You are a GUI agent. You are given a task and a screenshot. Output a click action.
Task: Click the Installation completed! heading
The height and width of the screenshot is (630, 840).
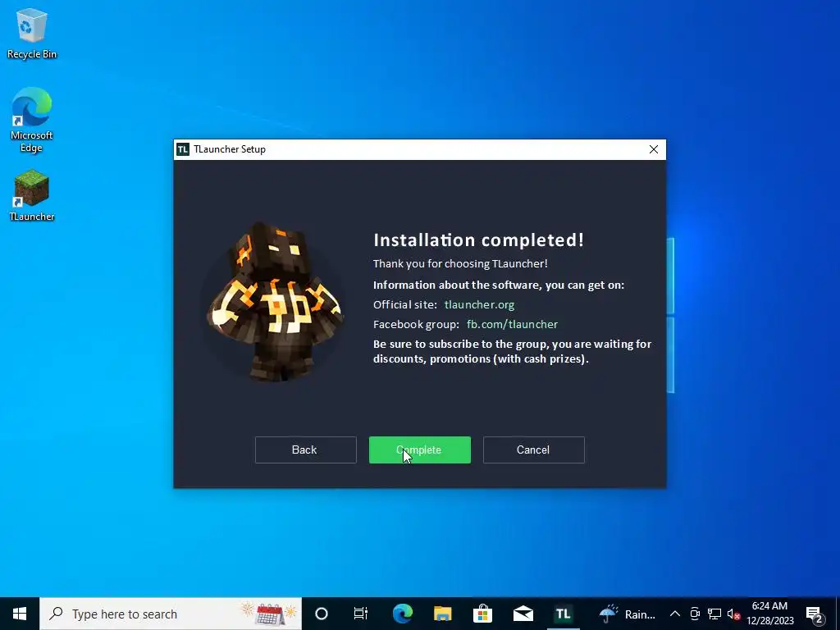(478, 240)
